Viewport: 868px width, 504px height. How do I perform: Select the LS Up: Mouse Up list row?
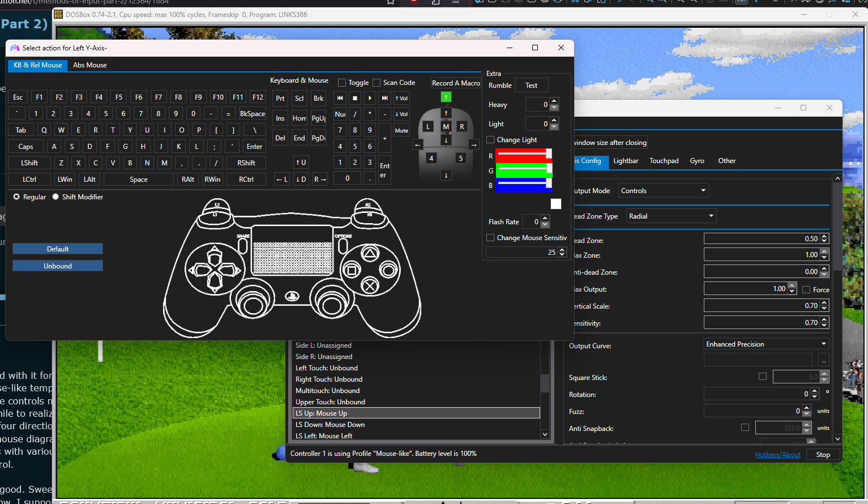point(416,413)
